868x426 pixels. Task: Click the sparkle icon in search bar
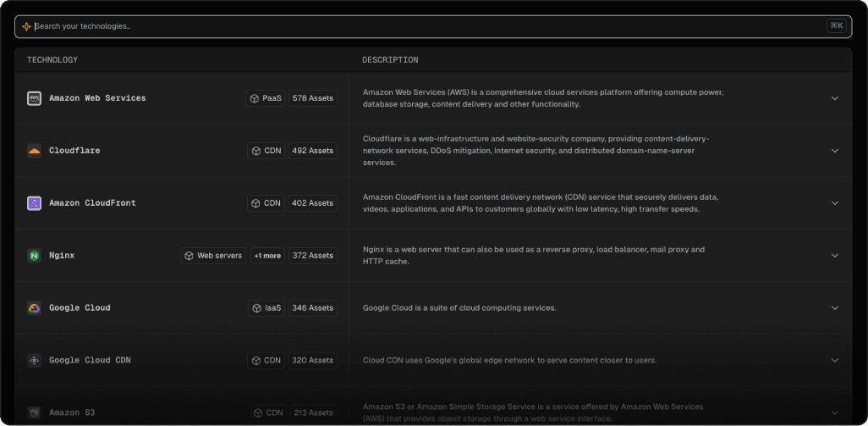pyautogui.click(x=26, y=26)
